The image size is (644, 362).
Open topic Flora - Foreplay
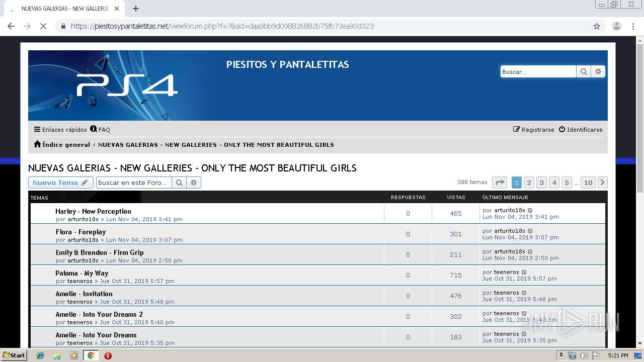[x=80, y=232]
